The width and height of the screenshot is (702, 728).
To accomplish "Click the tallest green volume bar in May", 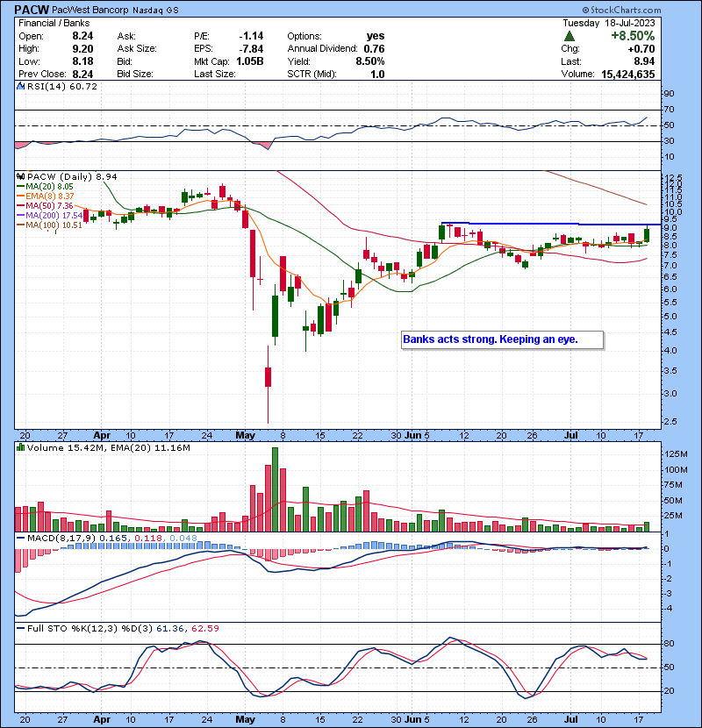I will click(x=275, y=489).
